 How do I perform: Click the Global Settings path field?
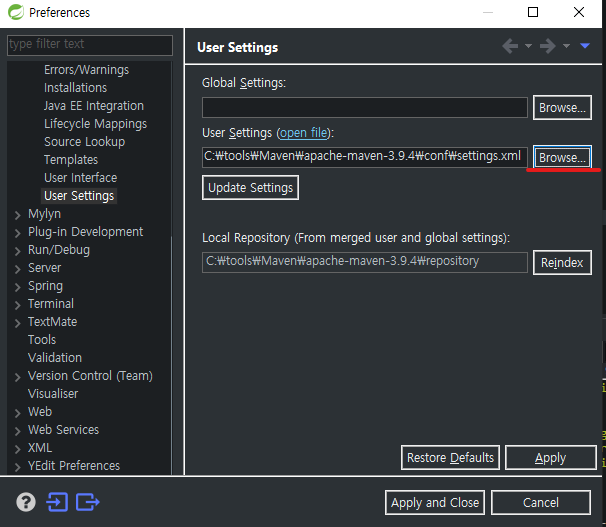click(364, 107)
